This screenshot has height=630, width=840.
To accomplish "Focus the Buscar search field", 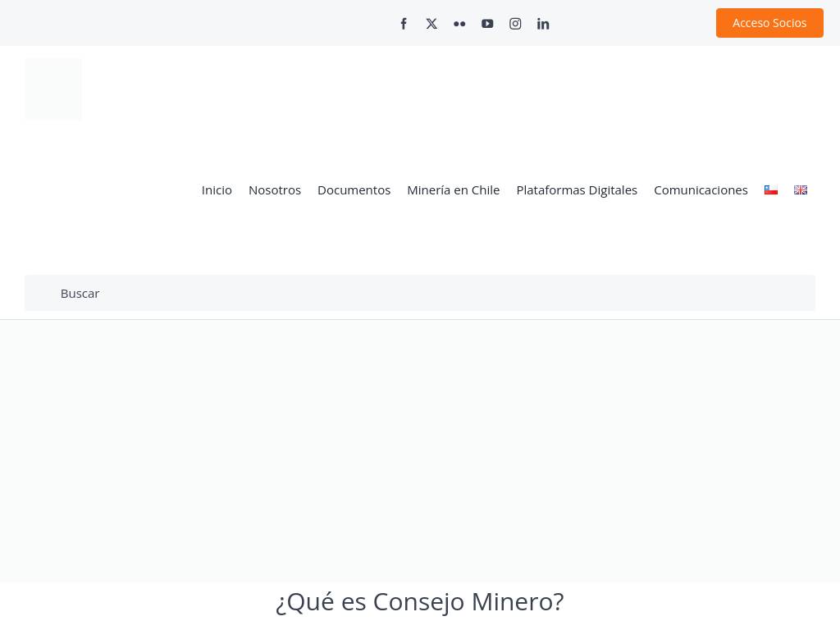I will (x=420, y=293).
